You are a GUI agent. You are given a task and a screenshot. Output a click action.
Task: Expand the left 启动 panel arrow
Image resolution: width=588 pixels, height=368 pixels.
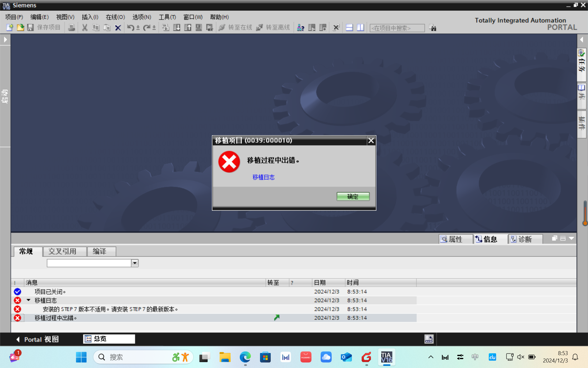coord(5,40)
